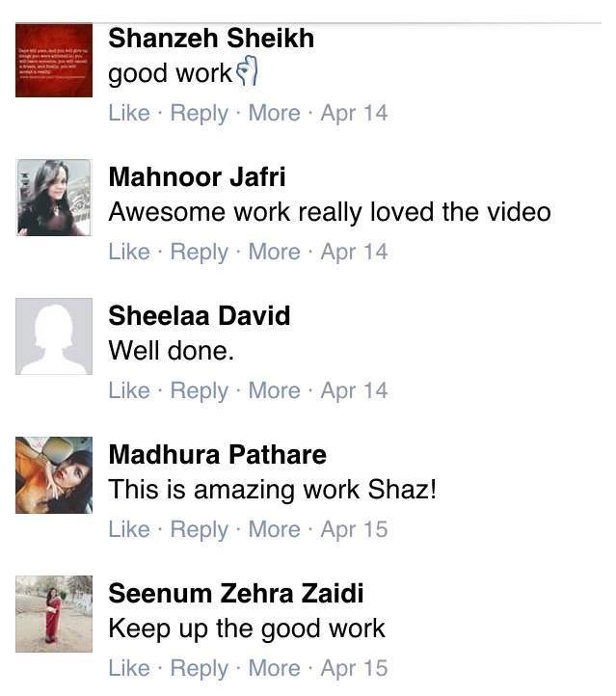This screenshot has width=616, height=696.
Task: Reply to Shanzeh Sheikh's comment
Action: (x=199, y=113)
